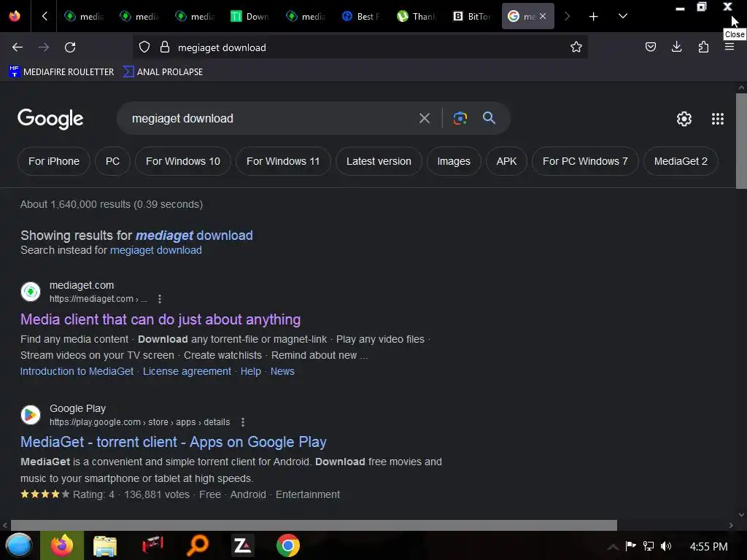Viewport: 747px width, 560px height.
Task: Reload the page
Action: [x=70, y=47]
